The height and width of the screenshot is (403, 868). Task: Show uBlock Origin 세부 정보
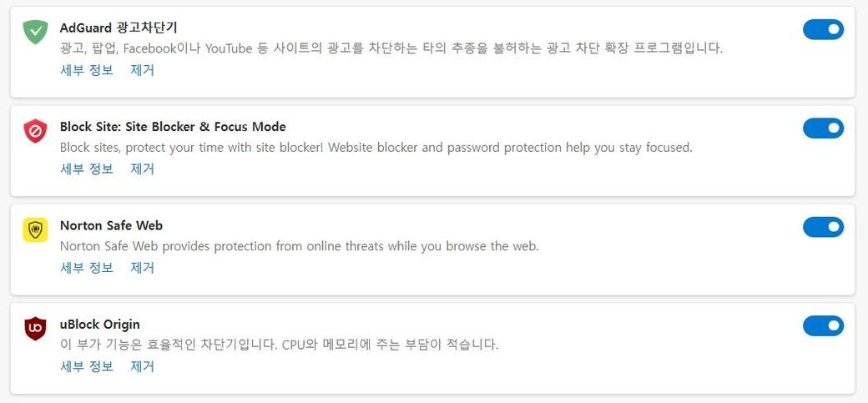(x=87, y=366)
